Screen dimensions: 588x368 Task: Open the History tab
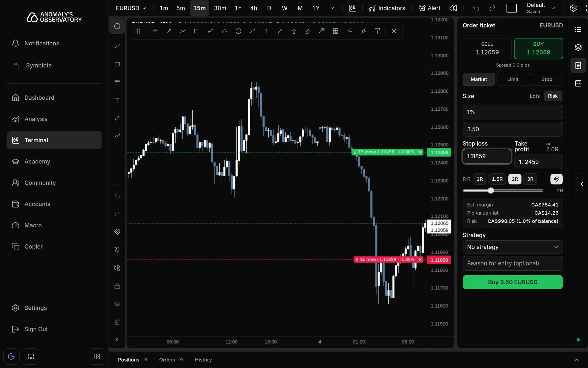pyautogui.click(x=203, y=360)
